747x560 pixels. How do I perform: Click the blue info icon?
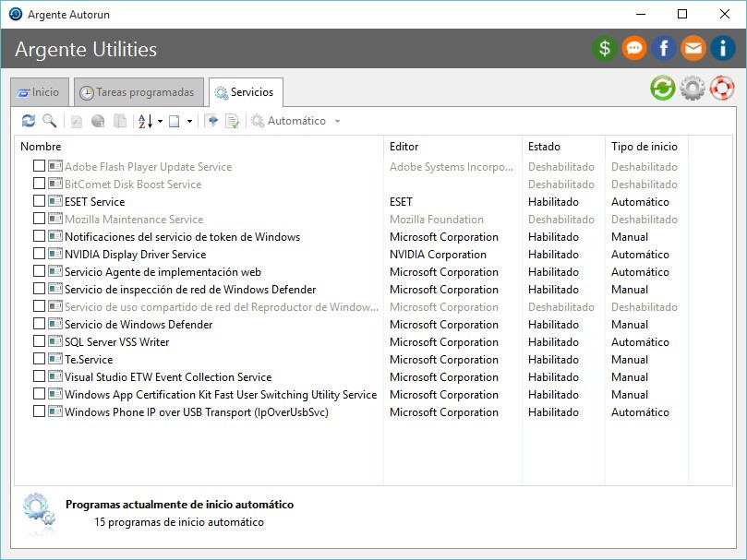pos(722,48)
